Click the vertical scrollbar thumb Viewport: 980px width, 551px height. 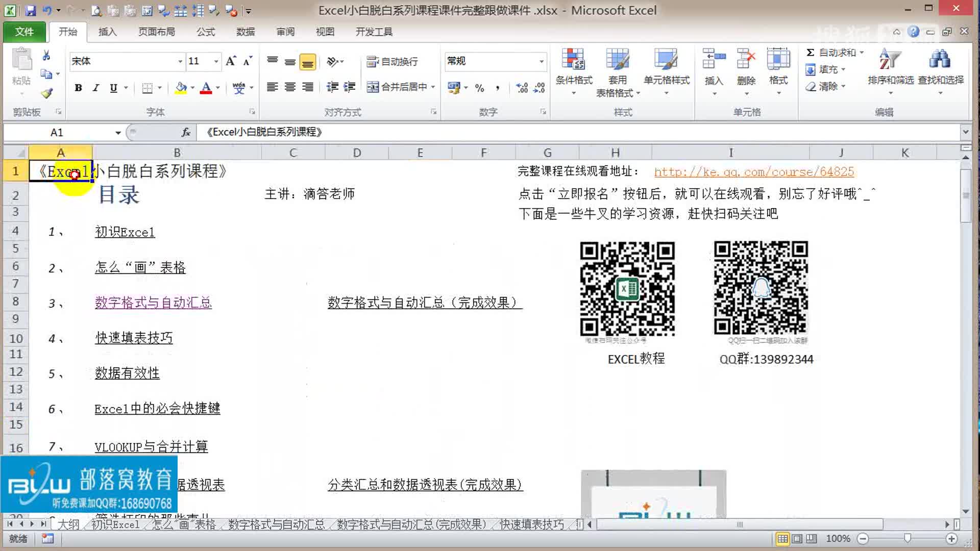coord(965,195)
